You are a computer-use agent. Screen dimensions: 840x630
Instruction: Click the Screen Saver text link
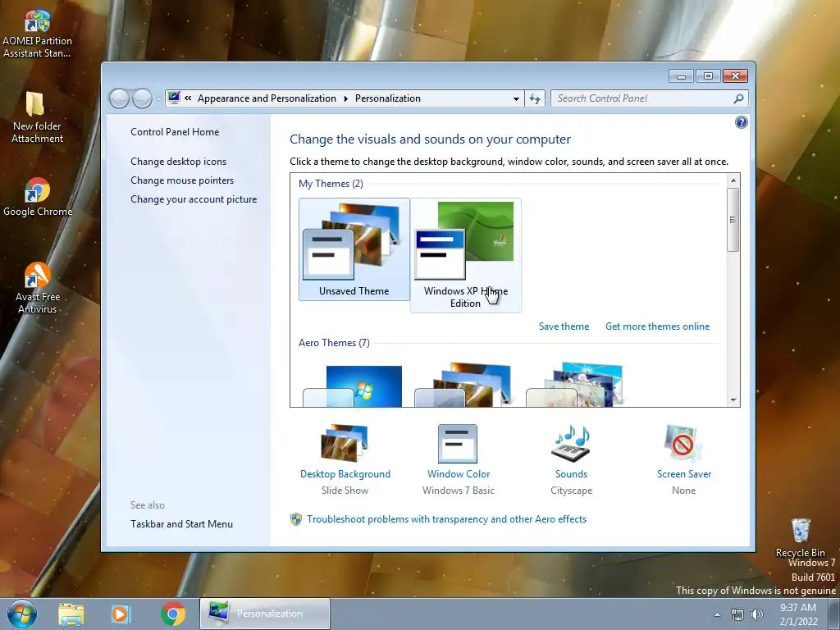(684, 474)
